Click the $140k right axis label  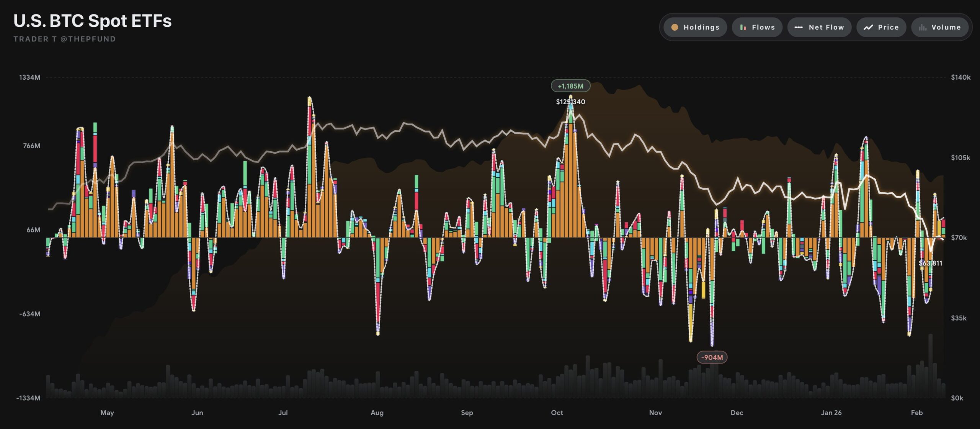tap(960, 77)
